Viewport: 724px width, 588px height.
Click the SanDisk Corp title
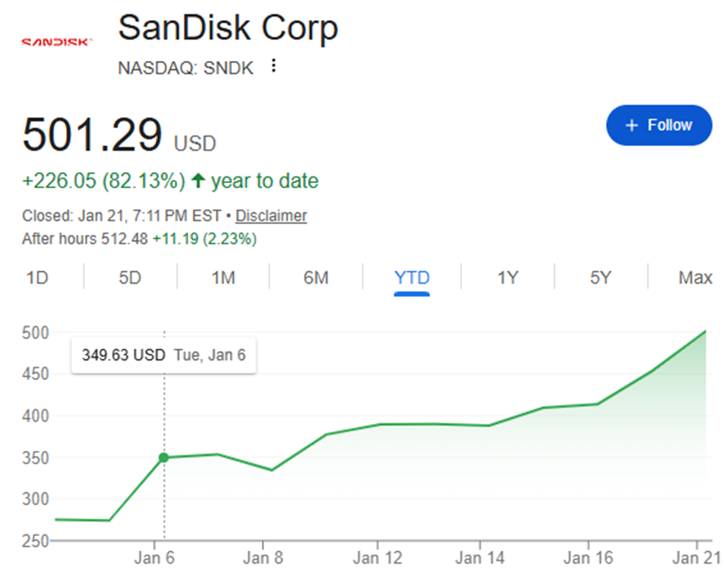pos(228,28)
